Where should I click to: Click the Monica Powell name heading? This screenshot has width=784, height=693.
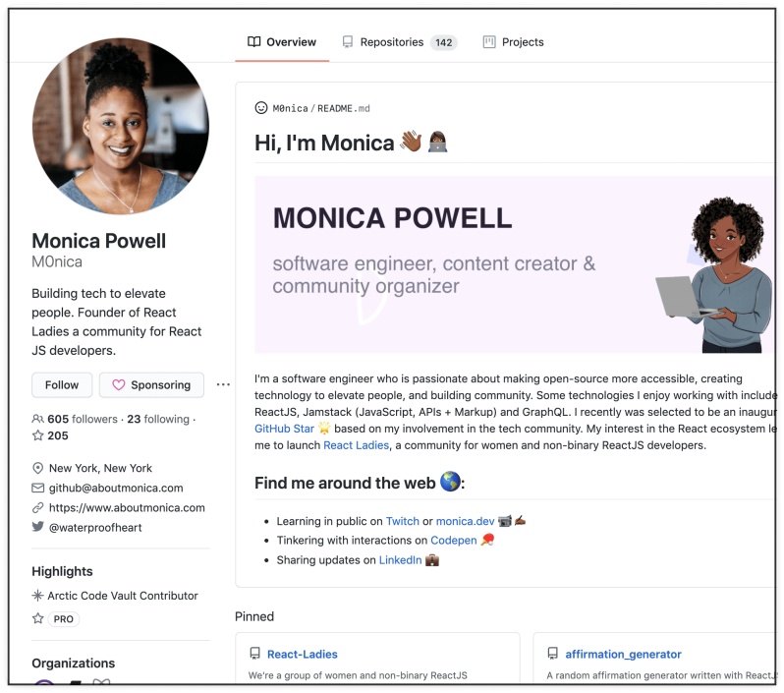(99, 241)
